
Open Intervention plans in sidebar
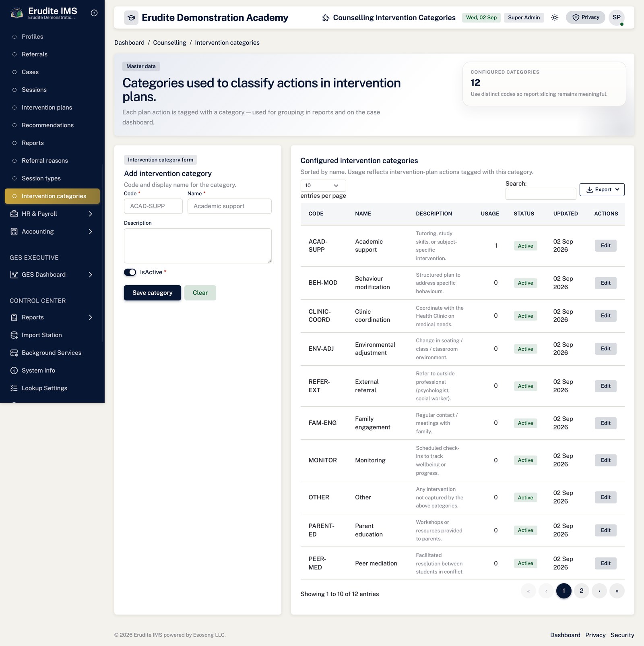pos(52,108)
